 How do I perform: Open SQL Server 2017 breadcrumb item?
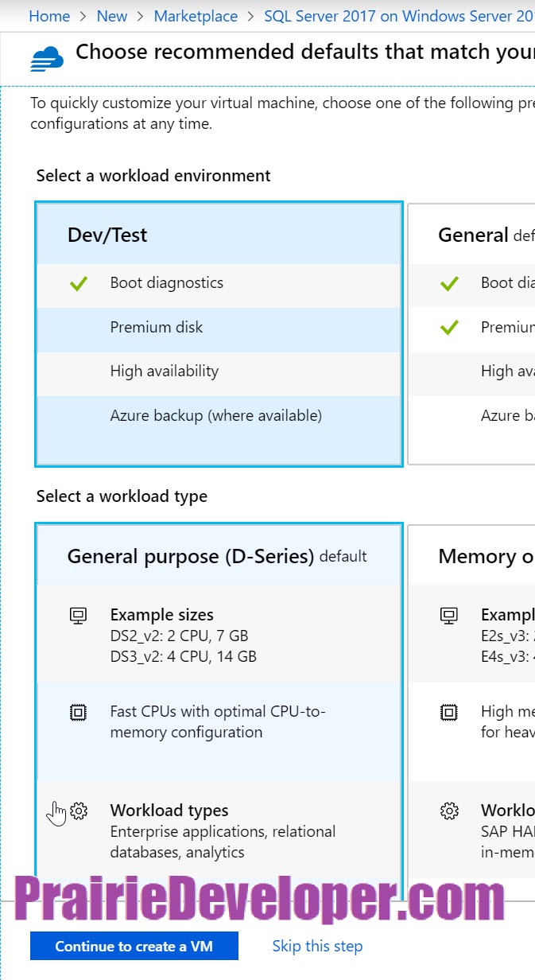point(399,16)
